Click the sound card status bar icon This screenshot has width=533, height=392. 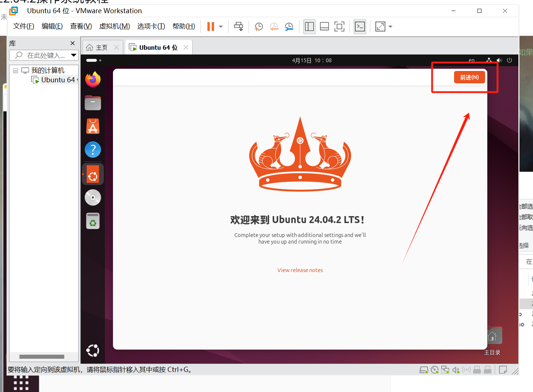456,370
